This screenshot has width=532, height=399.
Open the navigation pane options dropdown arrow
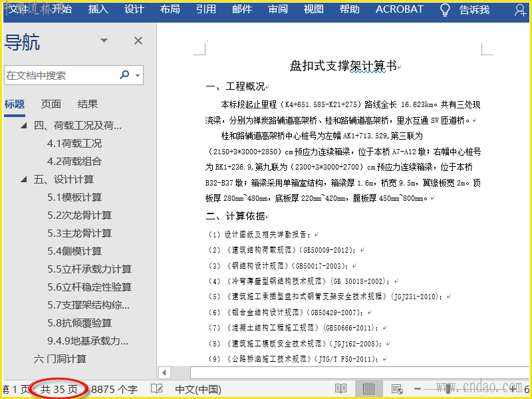[x=104, y=41]
